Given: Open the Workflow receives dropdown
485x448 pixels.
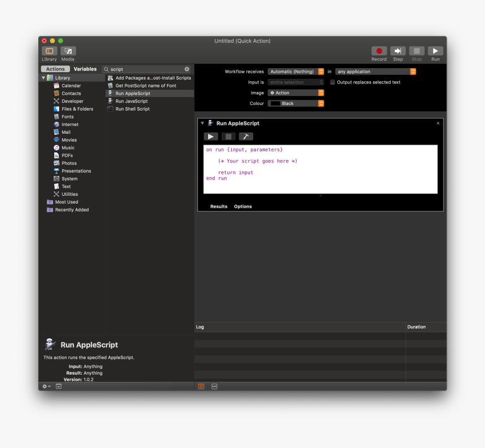Looking at the screenshot, I should point(296,72).
